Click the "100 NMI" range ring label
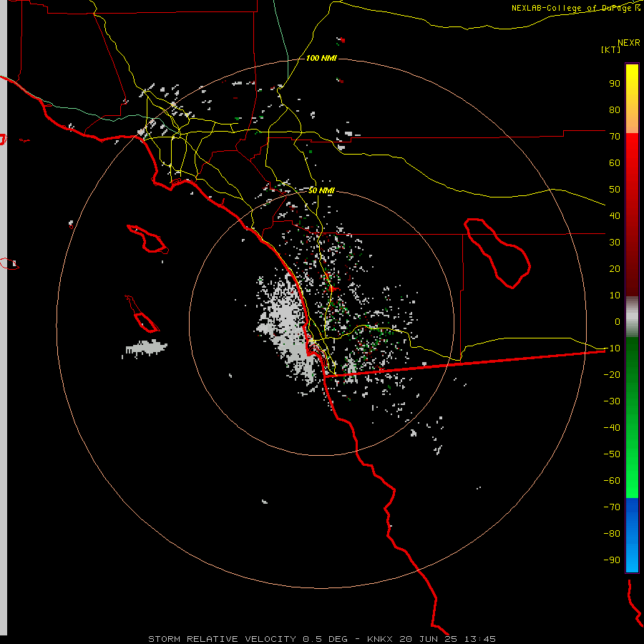The image size is (644, 644). 321,59
